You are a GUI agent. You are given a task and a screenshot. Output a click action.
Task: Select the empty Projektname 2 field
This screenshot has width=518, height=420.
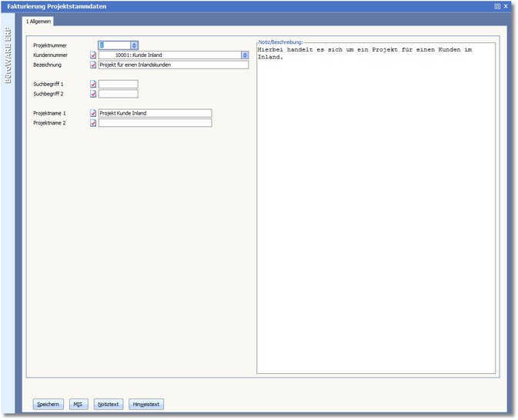[154, 123]
